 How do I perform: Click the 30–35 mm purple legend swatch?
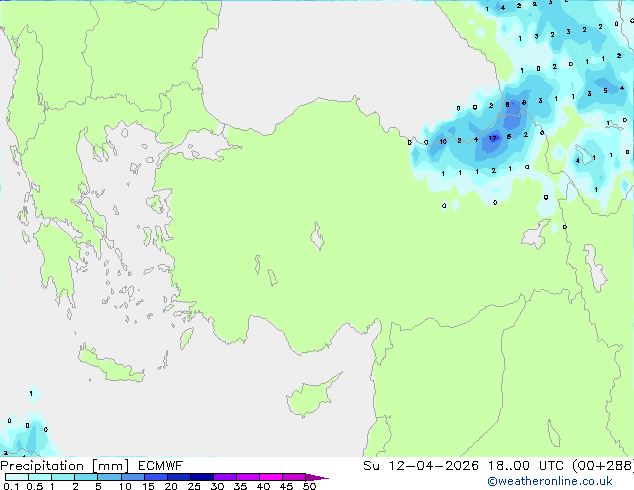point(225,477)
